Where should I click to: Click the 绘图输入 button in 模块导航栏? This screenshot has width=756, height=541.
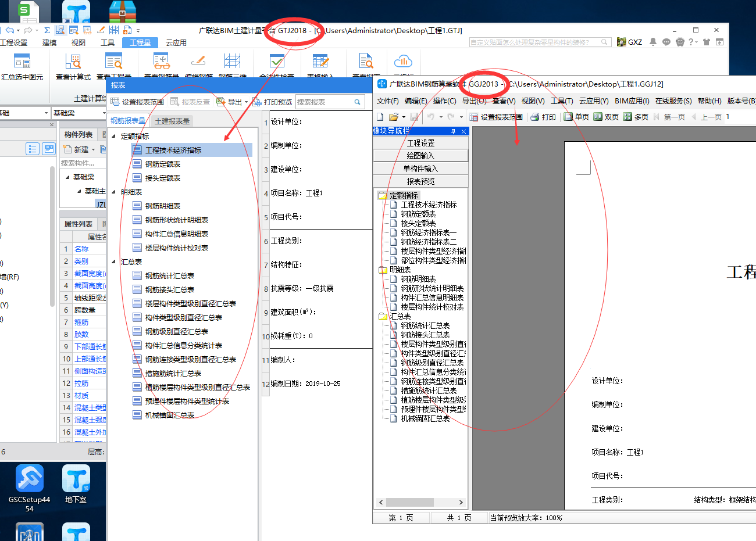click(x=420, y=156)
